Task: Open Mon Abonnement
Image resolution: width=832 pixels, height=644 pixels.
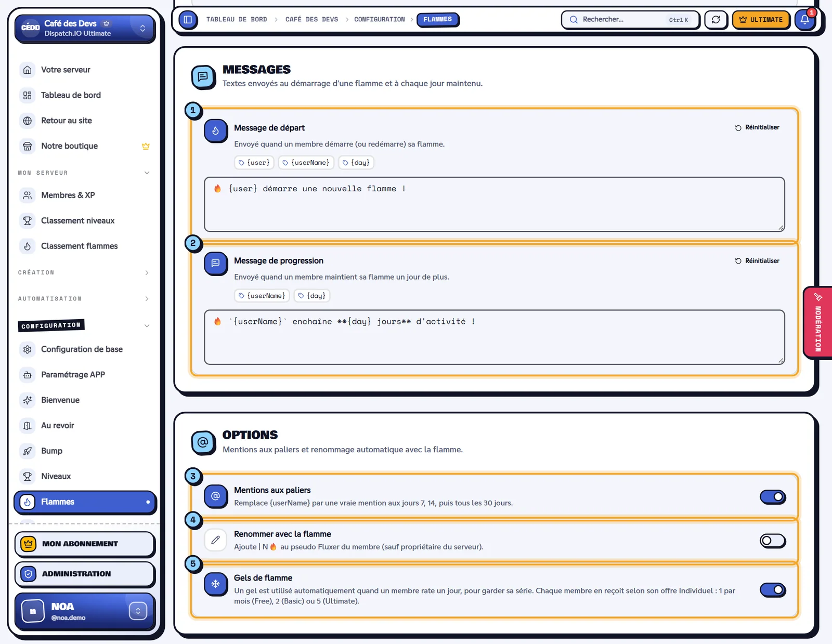Action: (85, 544)
